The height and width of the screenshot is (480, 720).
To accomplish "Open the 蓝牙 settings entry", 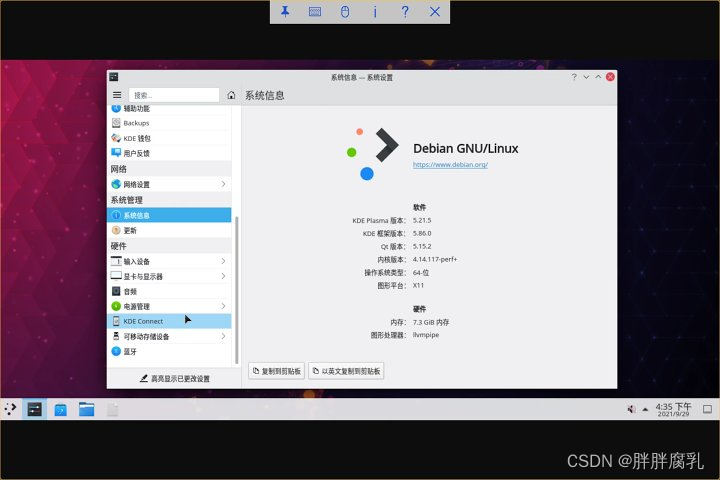I will pos(169,351).
